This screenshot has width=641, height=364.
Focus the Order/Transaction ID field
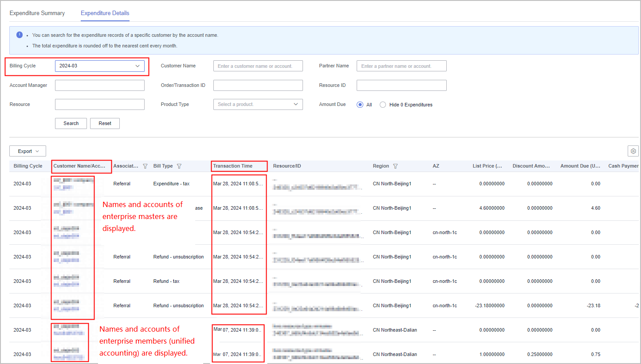(258, 85)
